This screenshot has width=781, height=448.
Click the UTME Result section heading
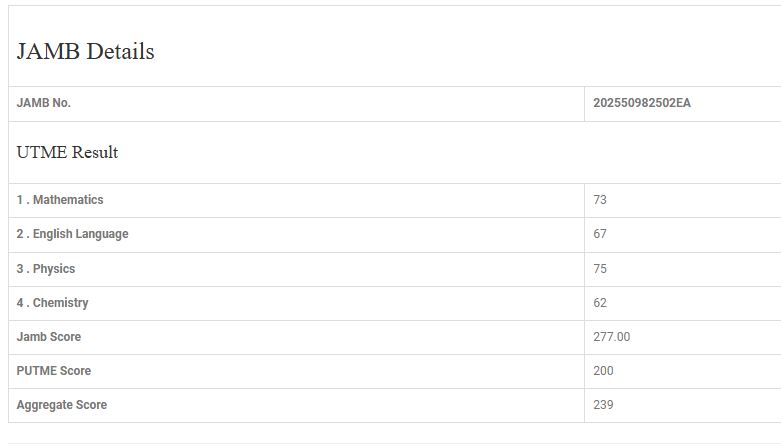[68, 152]
